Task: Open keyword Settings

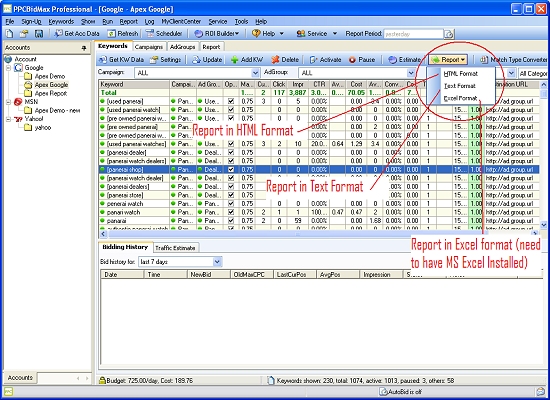Action: tap(165, 60)
